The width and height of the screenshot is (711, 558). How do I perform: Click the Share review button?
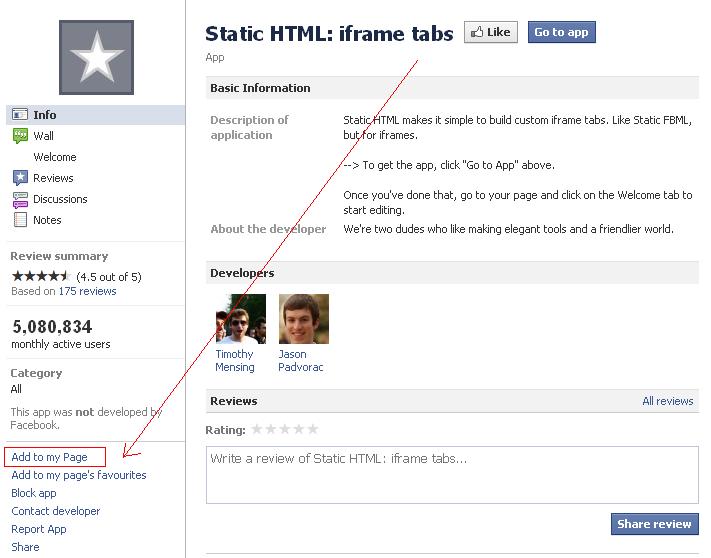pyautogui.click(x=654, y=524)
